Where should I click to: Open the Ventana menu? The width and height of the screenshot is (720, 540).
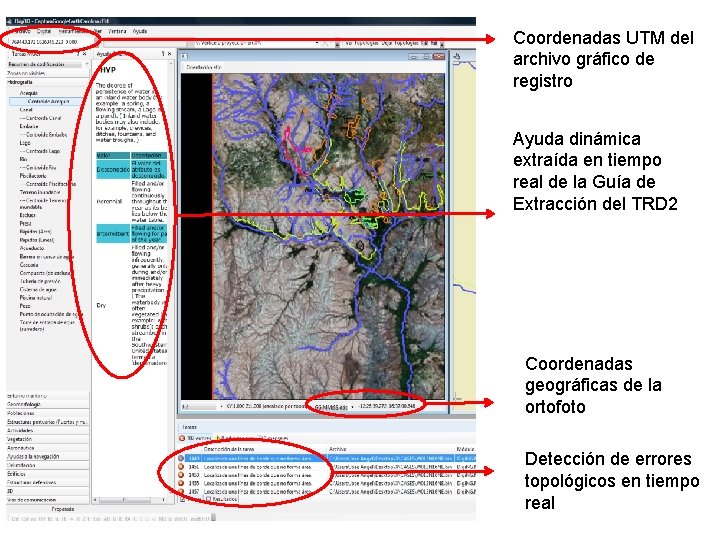tap(117, 31)
